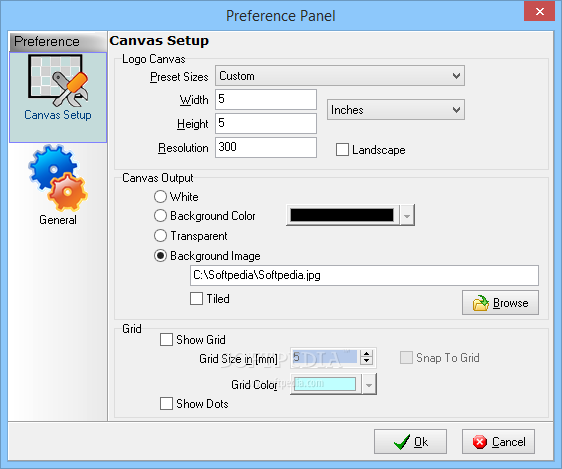Image resolution: width=562 pixels, height=469 pixels.
Task: Open the Preset Sizes dropdown
Action: [340, 76]
